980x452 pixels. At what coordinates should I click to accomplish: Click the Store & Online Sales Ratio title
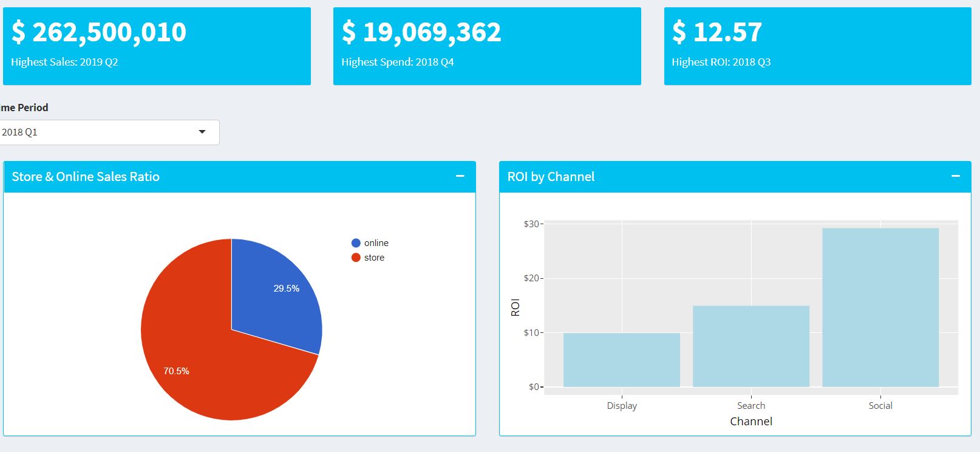coord(86,177)
